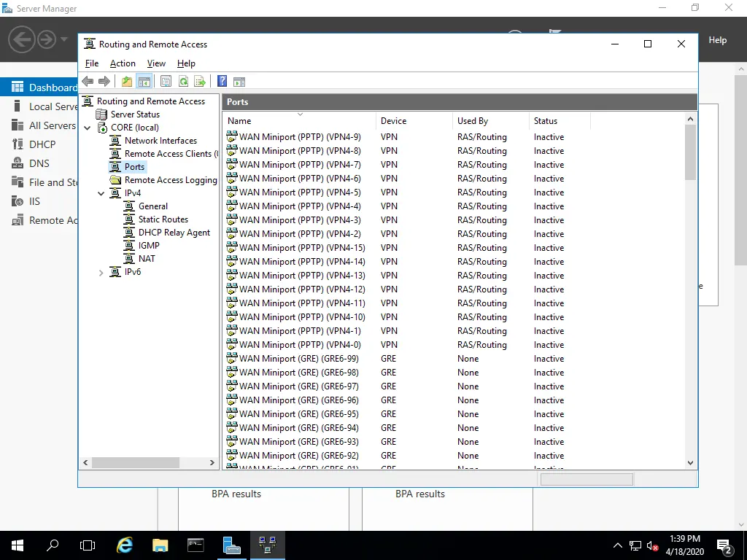
Task: Select General under IPv4
Action: click(x=153, y=206)
